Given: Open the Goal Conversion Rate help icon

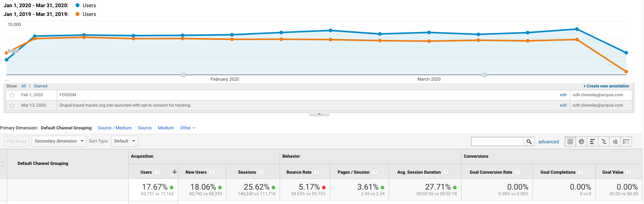Looking at the screenshot, I should click(518, 172).
